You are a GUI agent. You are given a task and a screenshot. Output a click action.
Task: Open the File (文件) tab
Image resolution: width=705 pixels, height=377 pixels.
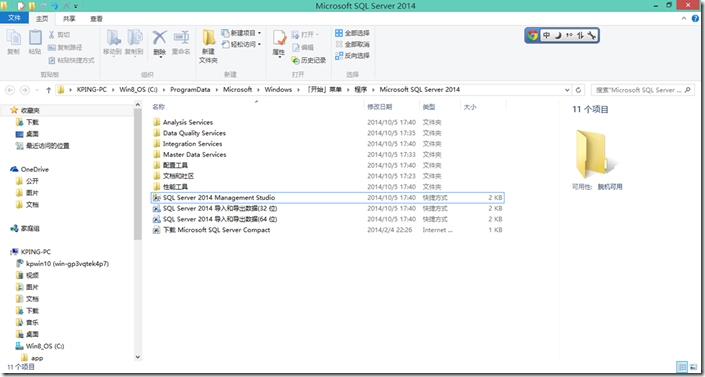14,18
